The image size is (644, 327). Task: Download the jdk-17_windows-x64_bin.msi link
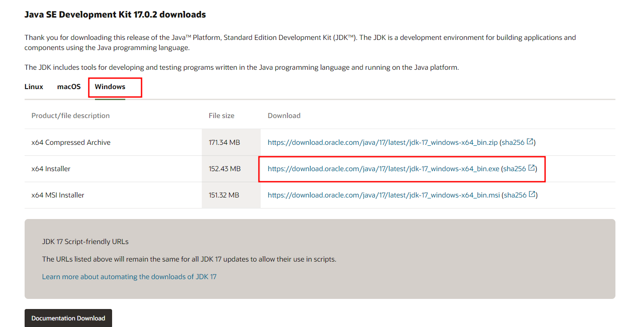(384, 195)
